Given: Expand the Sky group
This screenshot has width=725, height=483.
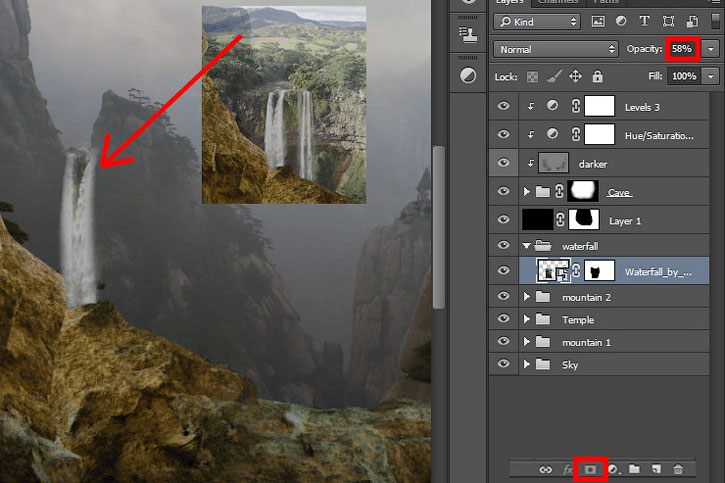Looking at the screenshot, I should (527, 364).
